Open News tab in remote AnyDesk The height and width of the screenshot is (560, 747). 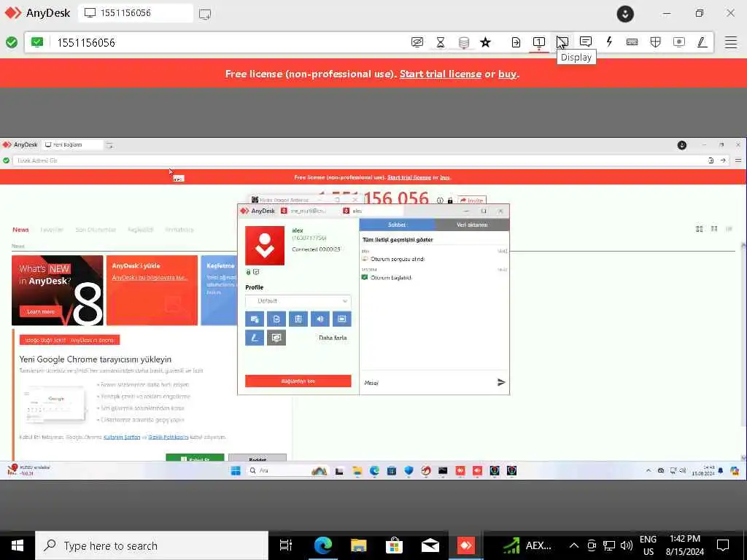tap(20, 230)
